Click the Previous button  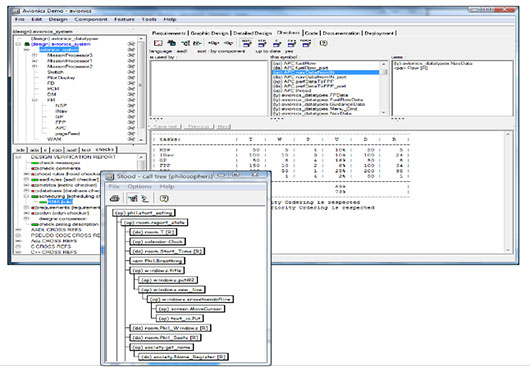[198, 127]
